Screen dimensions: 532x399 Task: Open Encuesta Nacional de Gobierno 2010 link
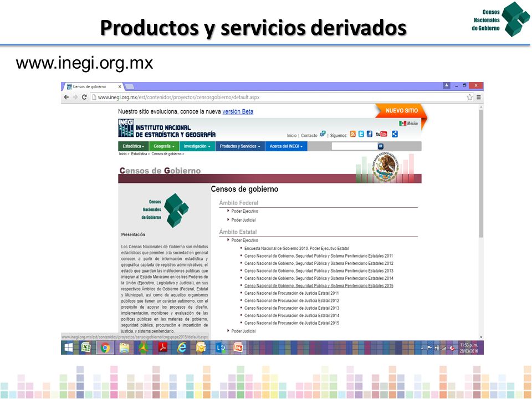[296, 249]
